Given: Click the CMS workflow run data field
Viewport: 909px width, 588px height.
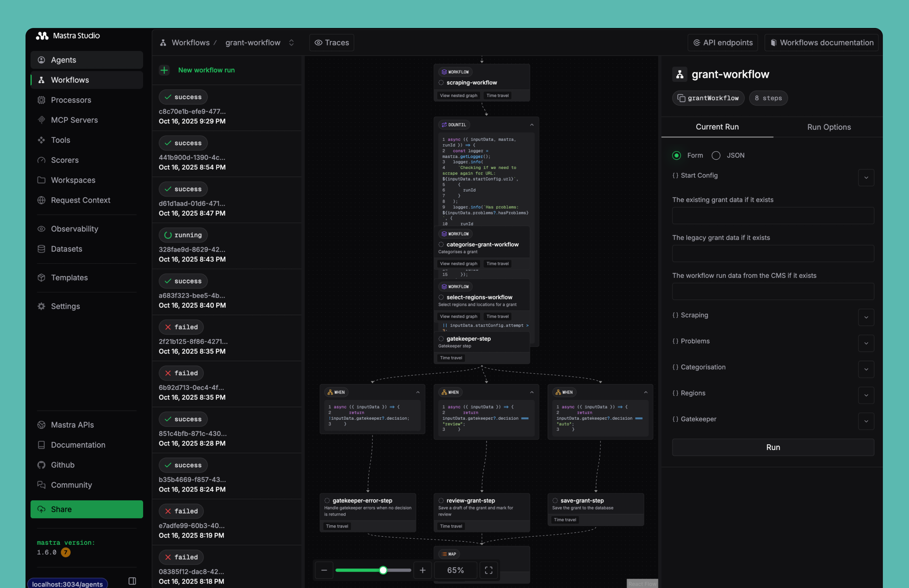Looking at the screenshot, I should [x=773, y=291].
